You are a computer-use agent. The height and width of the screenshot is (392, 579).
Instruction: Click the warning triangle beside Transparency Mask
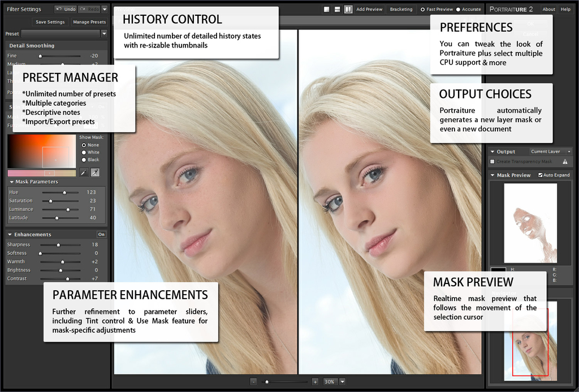point(565,161)
